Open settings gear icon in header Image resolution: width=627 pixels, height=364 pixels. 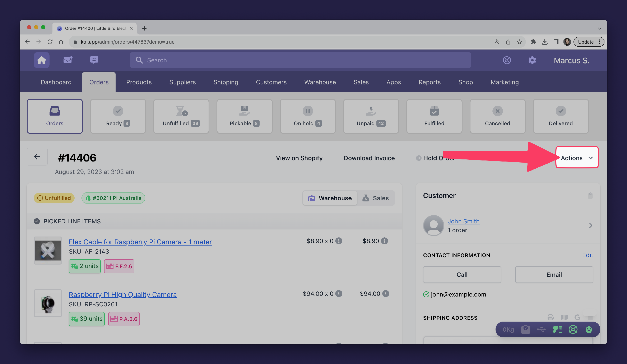click(532, 60)
